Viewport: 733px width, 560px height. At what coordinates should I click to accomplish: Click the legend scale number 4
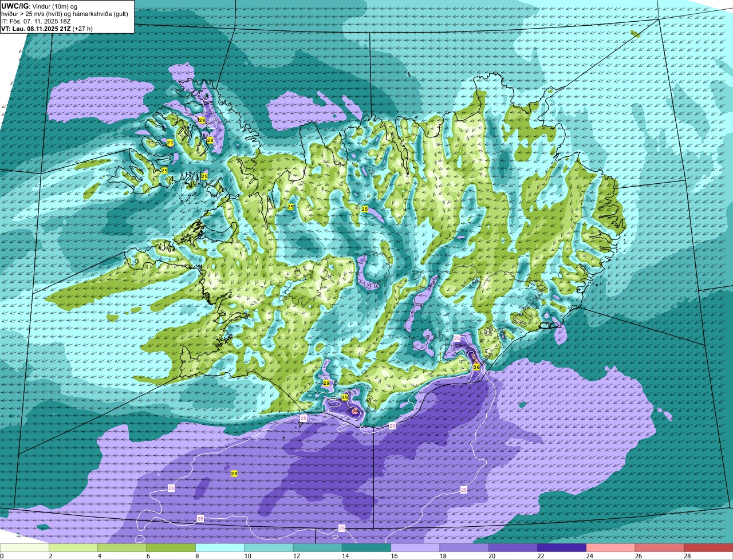click(99, 556)
